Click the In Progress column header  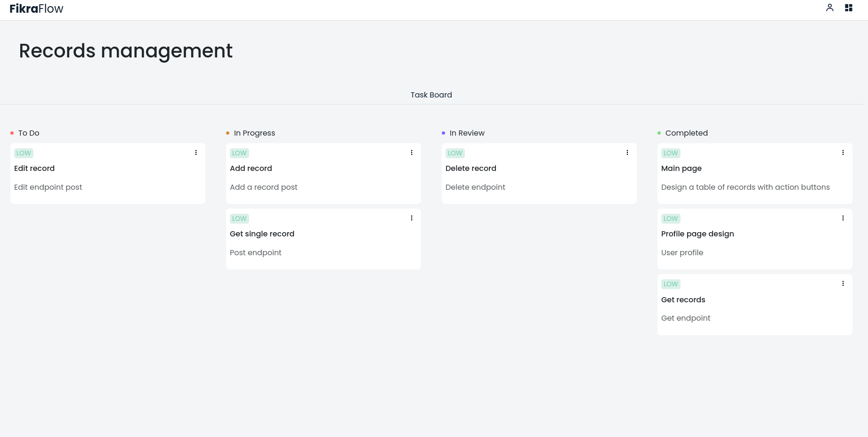(254, 133)
